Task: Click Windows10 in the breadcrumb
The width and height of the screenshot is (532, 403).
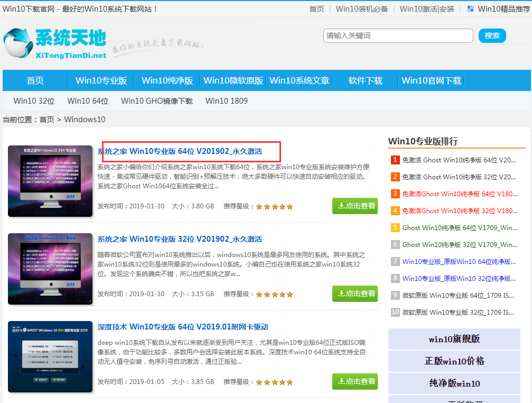Action: pyautogui.click(x=85, y=120)
